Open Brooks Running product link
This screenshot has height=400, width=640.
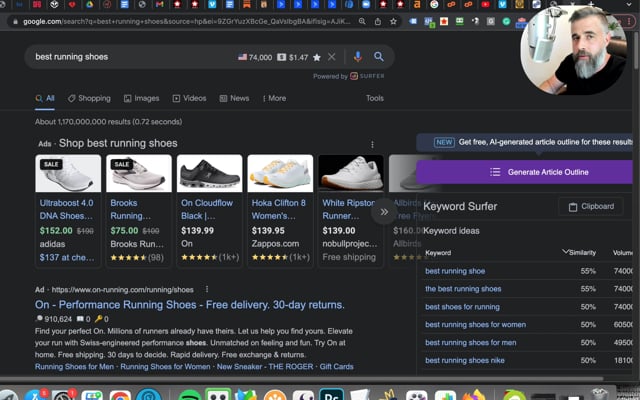point(131,209)
